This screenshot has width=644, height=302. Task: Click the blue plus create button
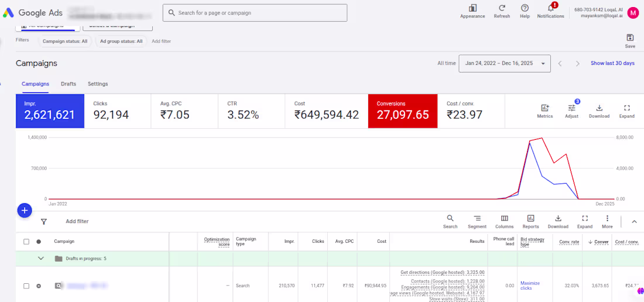coord(25,211)
